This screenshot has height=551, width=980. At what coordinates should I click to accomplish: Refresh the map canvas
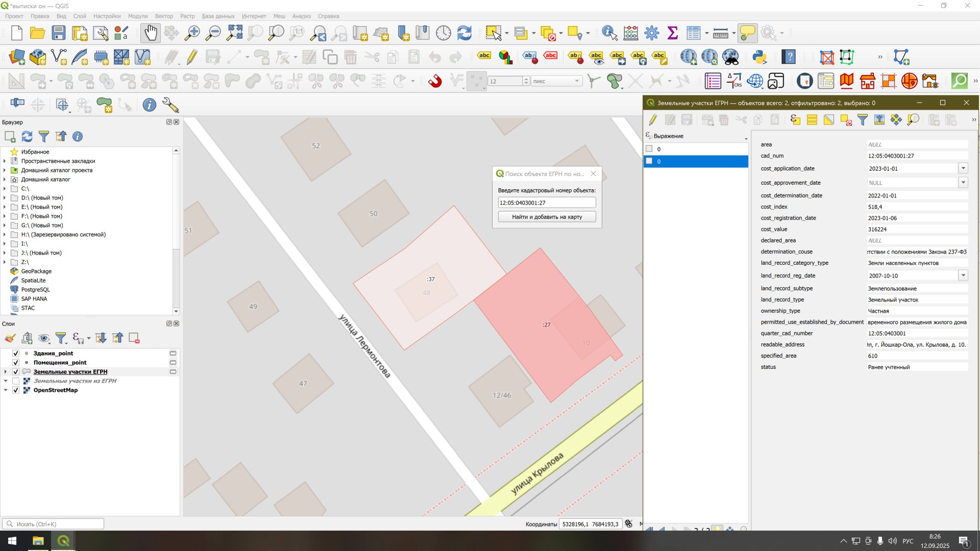pyautogui.click(x=464, y=33)
